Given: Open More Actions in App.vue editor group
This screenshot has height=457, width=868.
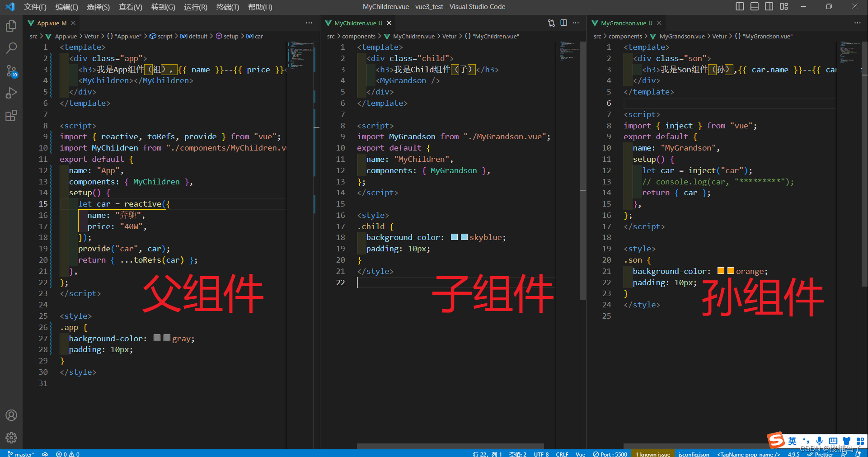Looking at the screenshot, I should coord(309,23).
